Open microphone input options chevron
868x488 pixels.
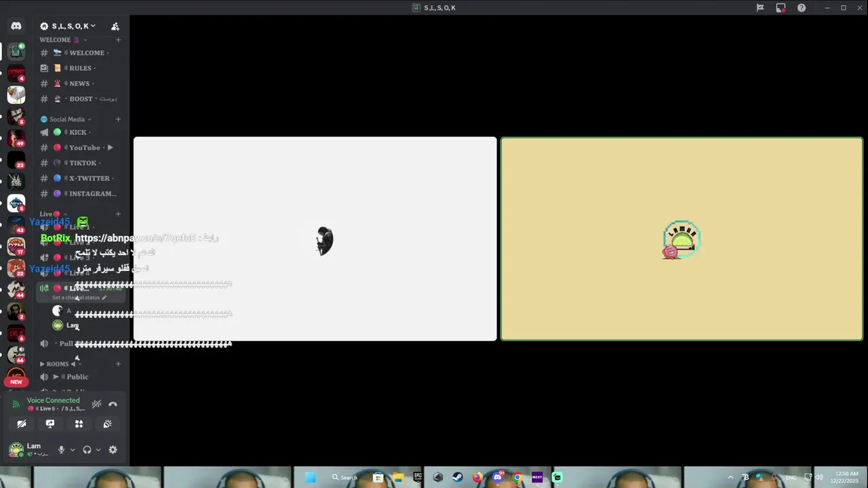(x=73, y=449)
